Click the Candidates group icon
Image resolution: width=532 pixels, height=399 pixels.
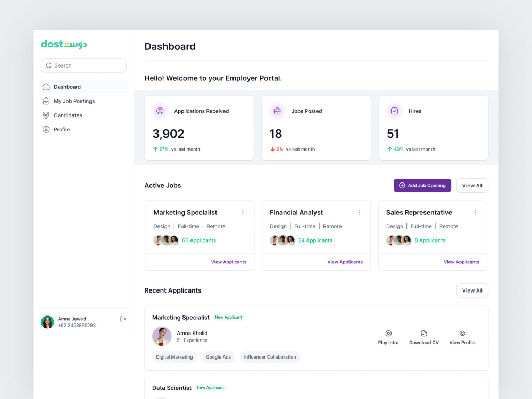[x=46, y=115]
